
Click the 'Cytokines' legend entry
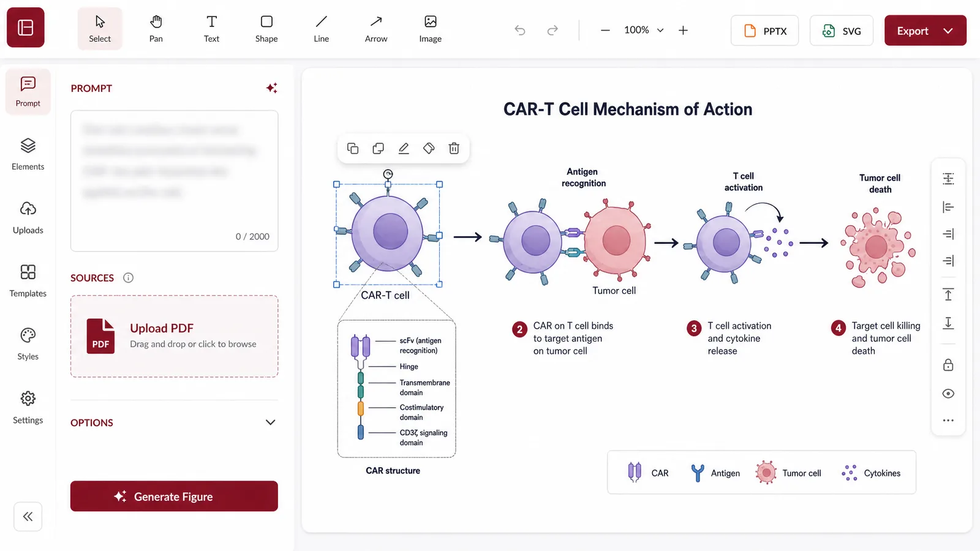(870, 473)
